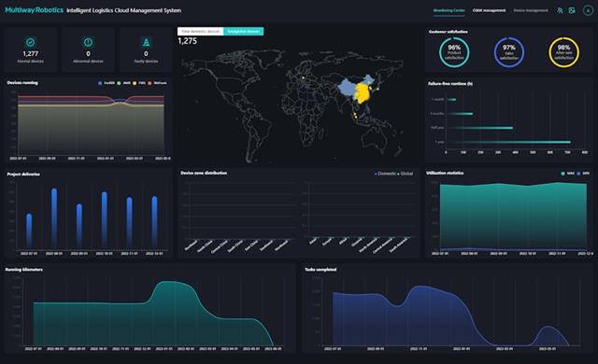Toggle Domestic legend in Device zone distribution
The height and width of the screenshot is (364, 598).
[385, 174]
